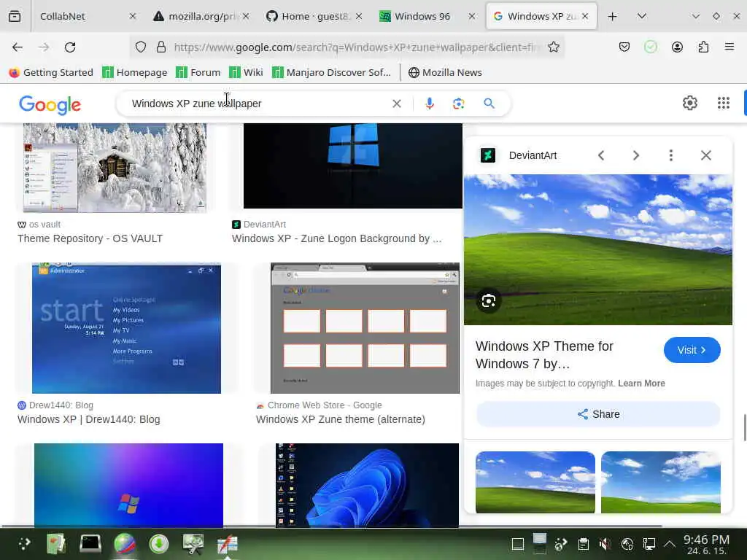Submit search with magnifier icon

coord(489,104)
